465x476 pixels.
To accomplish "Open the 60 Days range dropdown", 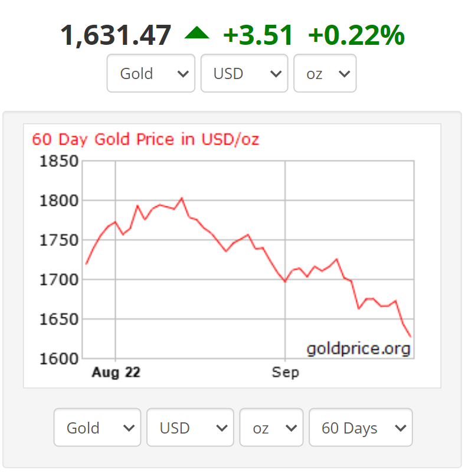I will (360, 428).
